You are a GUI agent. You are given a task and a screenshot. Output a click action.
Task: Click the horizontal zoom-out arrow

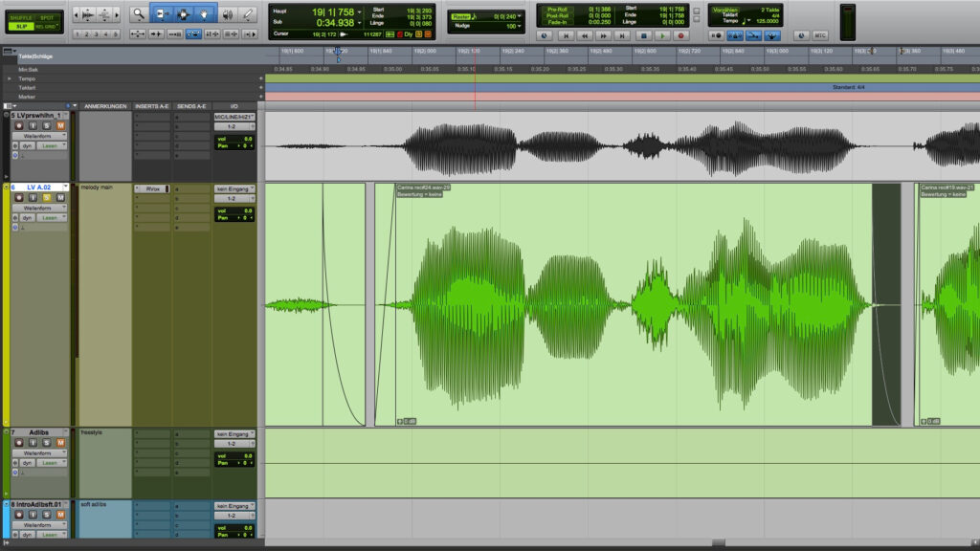point(77,14)
